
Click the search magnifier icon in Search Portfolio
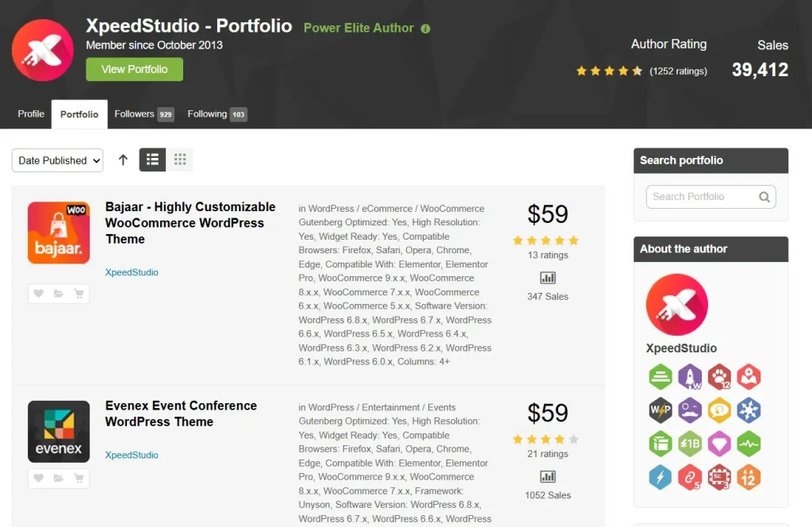[x=764, y=197]
